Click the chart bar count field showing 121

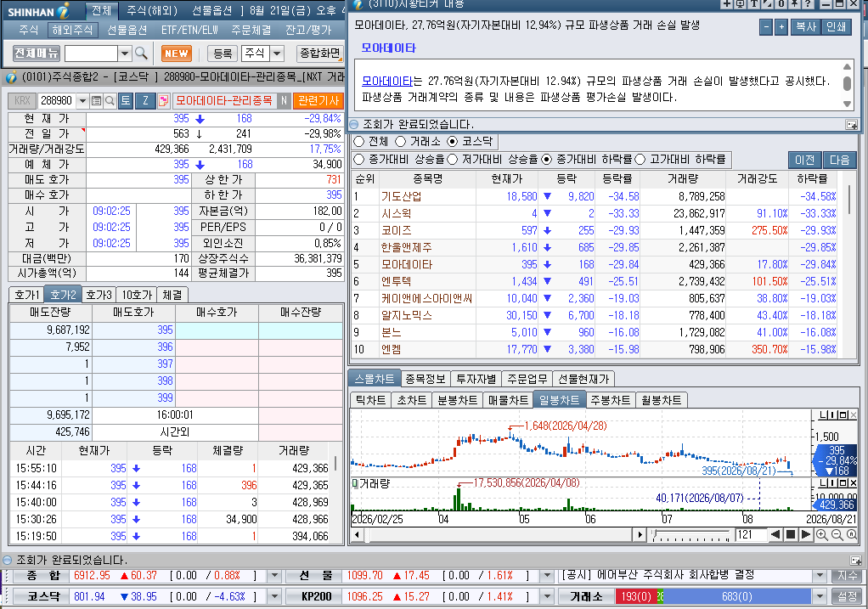pyautogui.click(x=750, y=535)
